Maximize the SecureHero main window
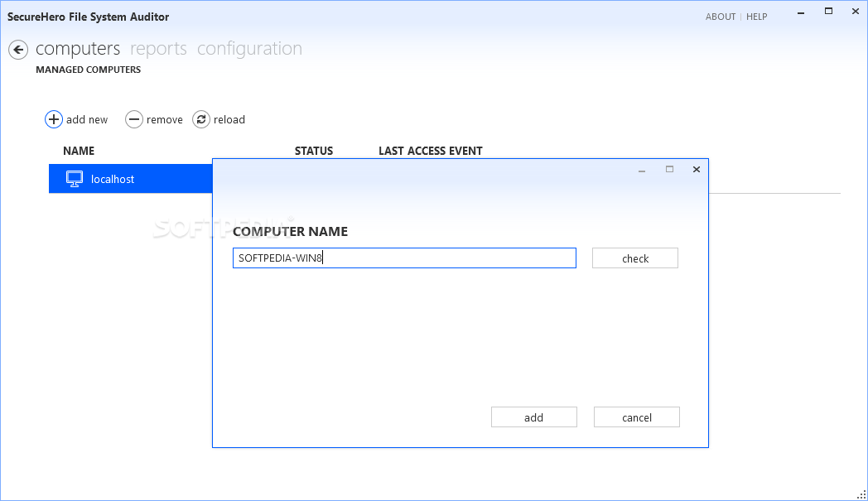868x501 pixels. click(828, 11)
